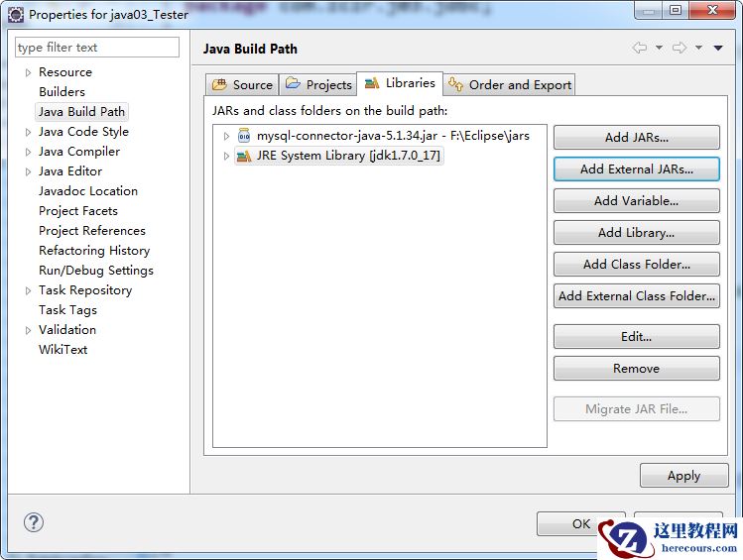Screen dimensions: 743x560
Task: Click the back navigation arrow icon
Action: (x=640, y=48)
